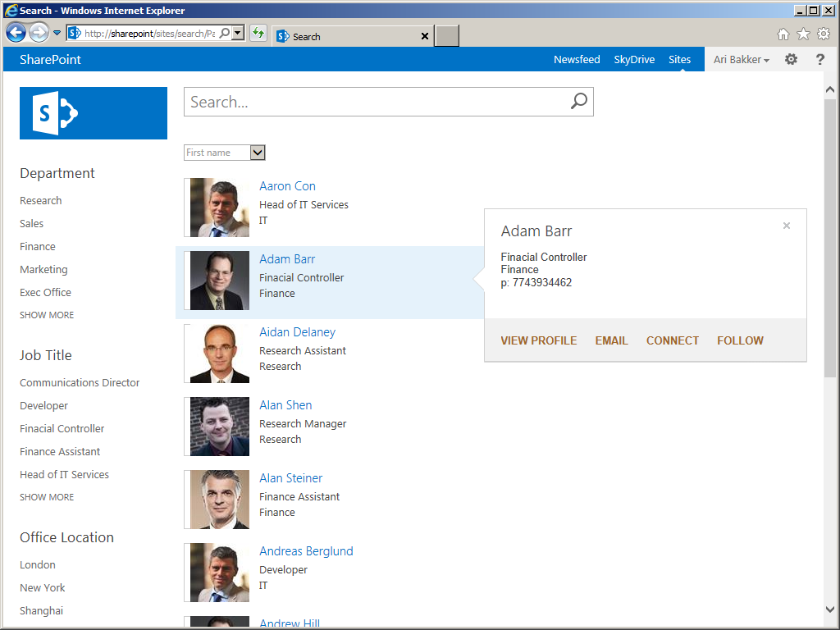Open the recent pages dropdown arrow
The width and height of the screenshot is (840, 630).
57,33
